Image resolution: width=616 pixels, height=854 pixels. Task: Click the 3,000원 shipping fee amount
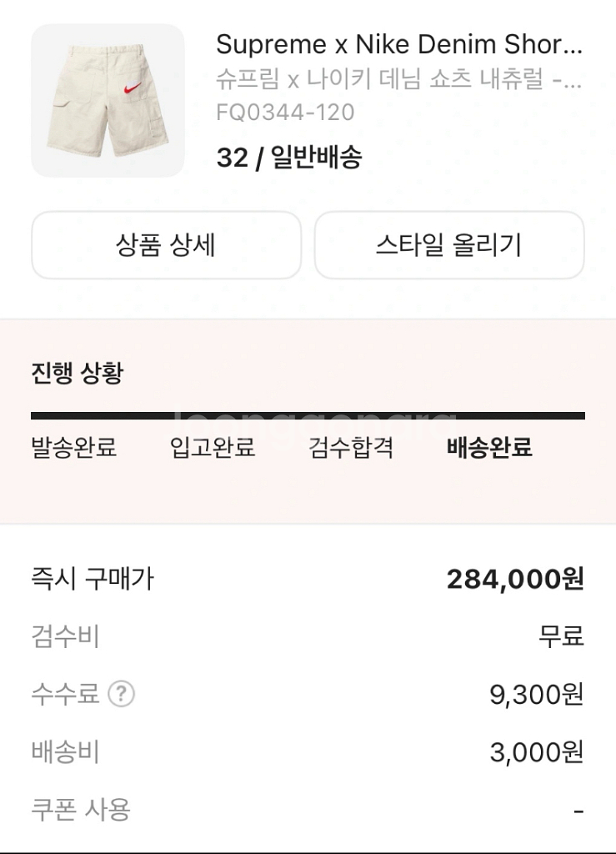(537, 752)
